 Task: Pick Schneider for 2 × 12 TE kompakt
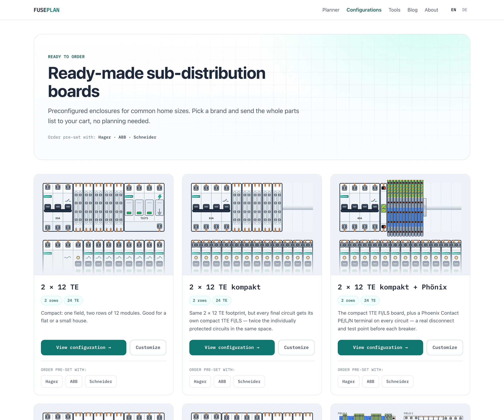249,381
